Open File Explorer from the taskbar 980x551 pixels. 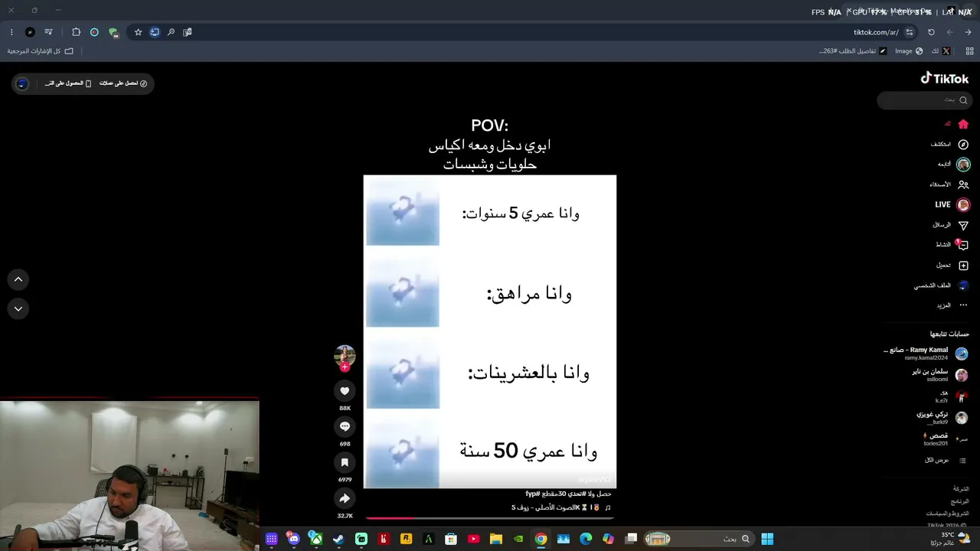pyautogui.click(x=496, y=539)
